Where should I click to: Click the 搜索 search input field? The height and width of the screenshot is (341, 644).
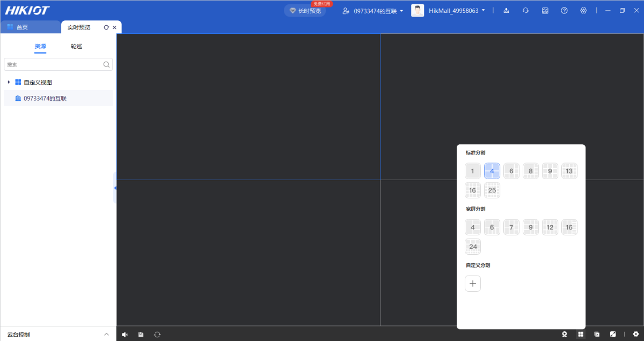54,64
